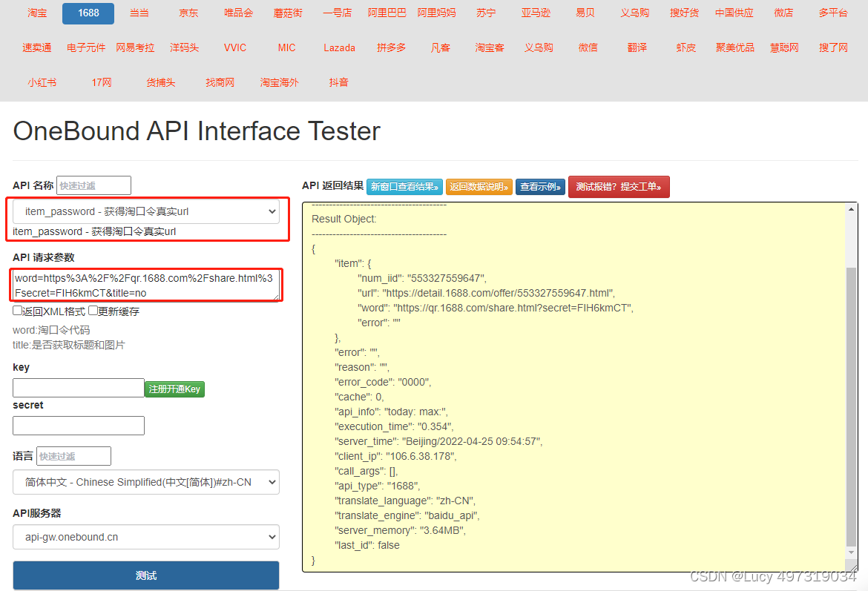
Task: Run the API with the 测试 button
Action: [x=146, y=575]
